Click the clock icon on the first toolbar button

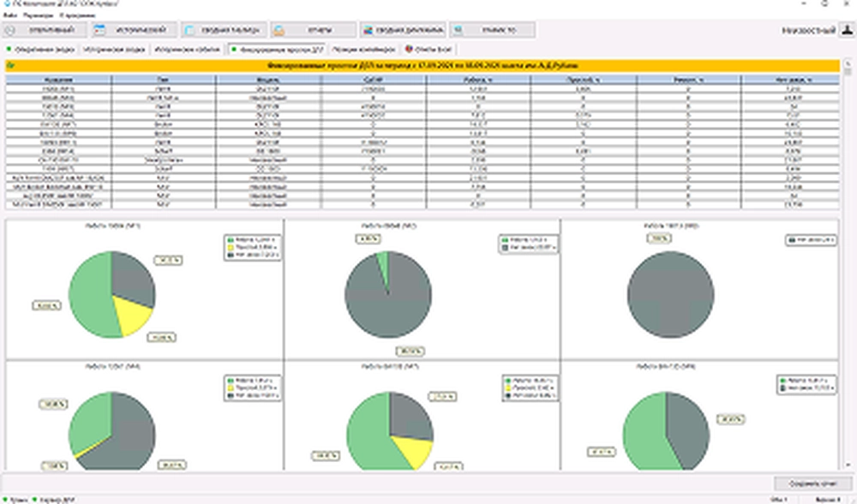(10, 30)
